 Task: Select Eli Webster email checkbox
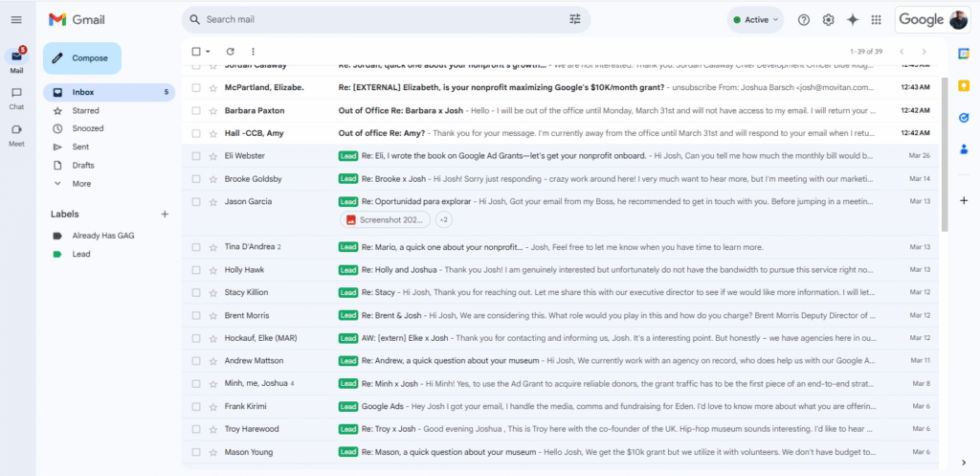pos(196,156)
